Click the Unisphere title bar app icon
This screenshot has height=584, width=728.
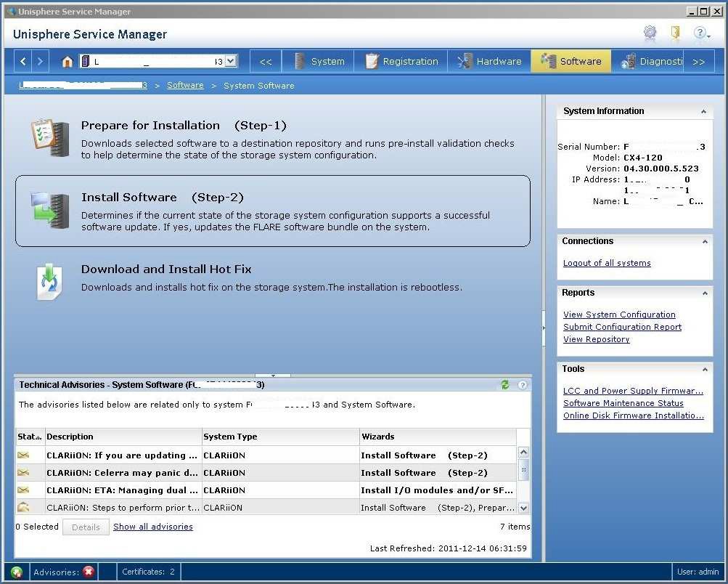12,11
